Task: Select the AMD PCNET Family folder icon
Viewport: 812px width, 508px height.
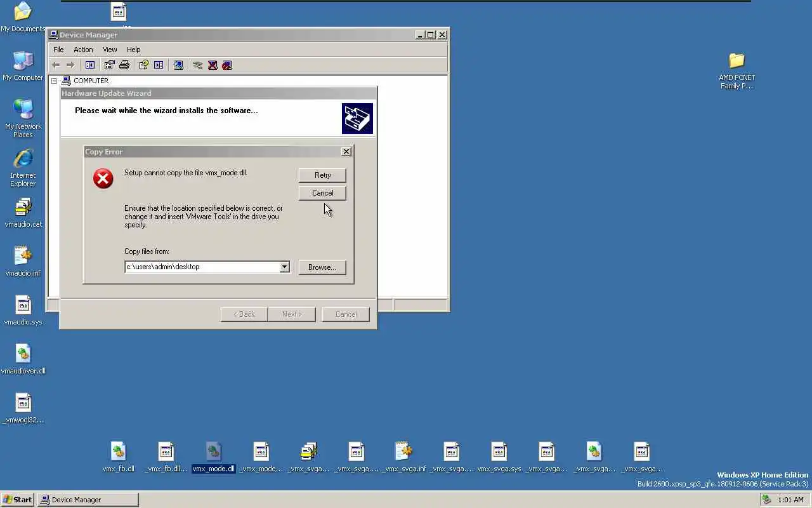Action: (737, 70)
